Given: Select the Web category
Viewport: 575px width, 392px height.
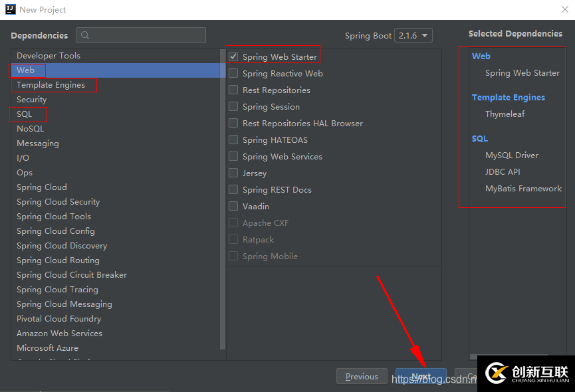Looking at the screenshot, I should tap(116, 70).
